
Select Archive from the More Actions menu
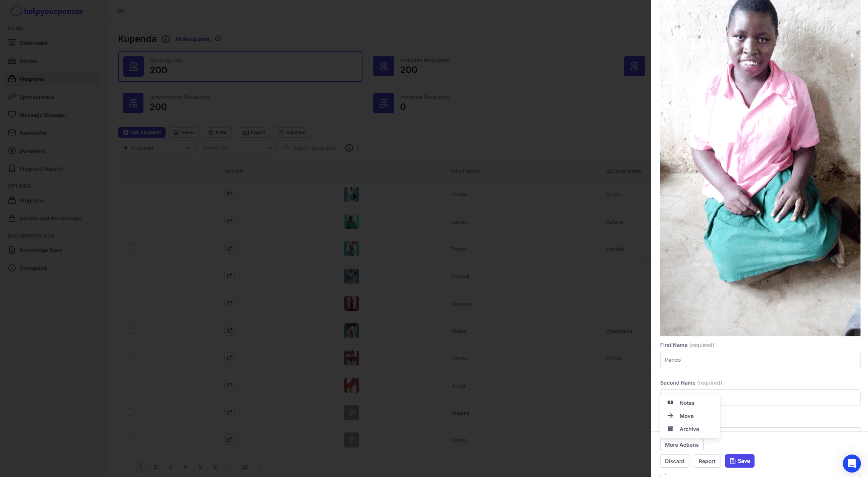coord(690,429)
